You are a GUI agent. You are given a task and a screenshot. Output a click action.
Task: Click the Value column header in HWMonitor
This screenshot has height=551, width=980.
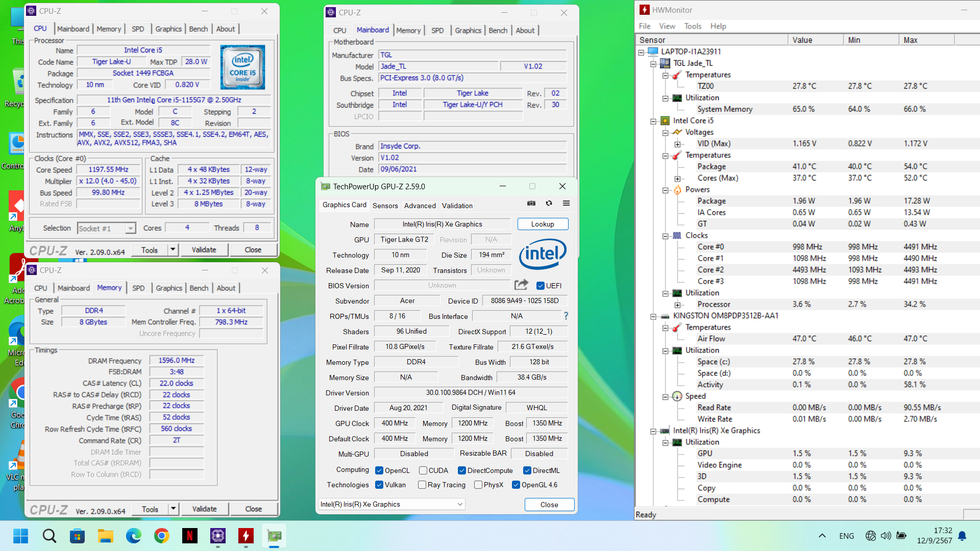[815, 40]
